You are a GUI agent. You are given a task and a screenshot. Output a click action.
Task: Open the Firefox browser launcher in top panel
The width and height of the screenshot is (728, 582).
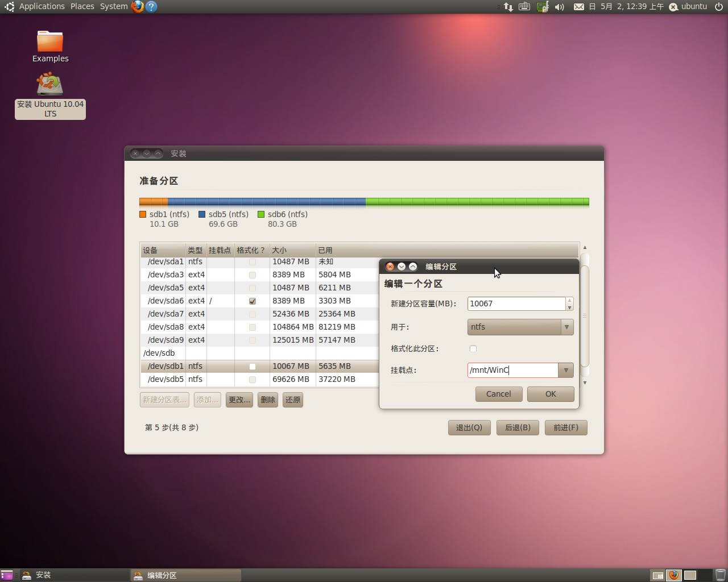pos(137,6)
